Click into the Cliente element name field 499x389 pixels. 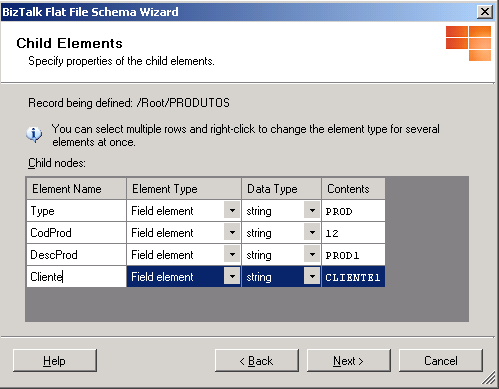(76, 277)
